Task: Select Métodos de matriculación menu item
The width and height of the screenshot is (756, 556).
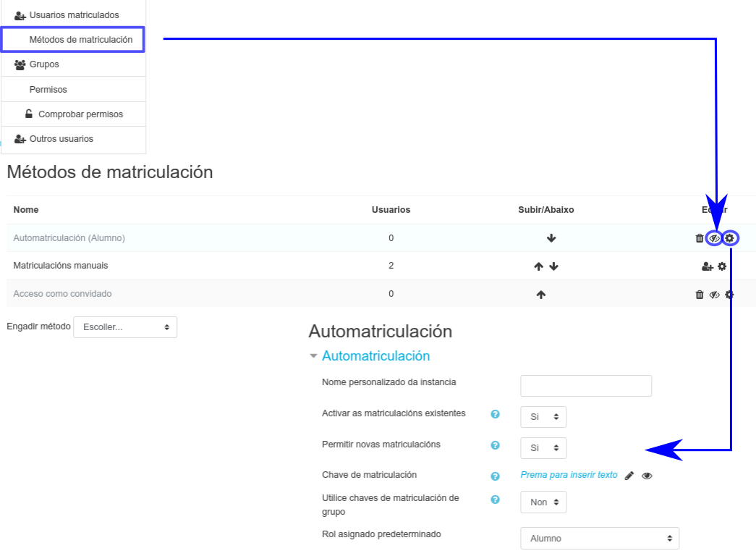Action: [80, 40]
